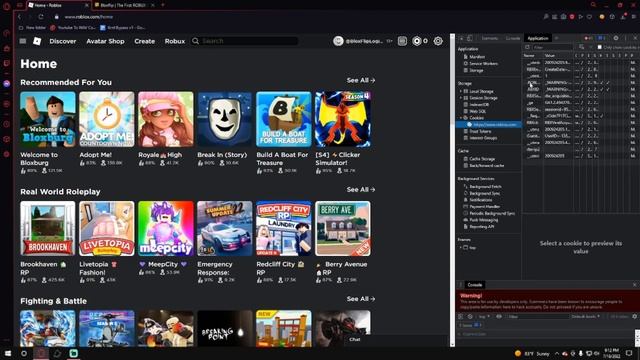Image resolution: width=640 pixels, height=360 pixels.
Task: Open Roblox settings gear icon
Action: pyautogui.click(x=438, y=41)
